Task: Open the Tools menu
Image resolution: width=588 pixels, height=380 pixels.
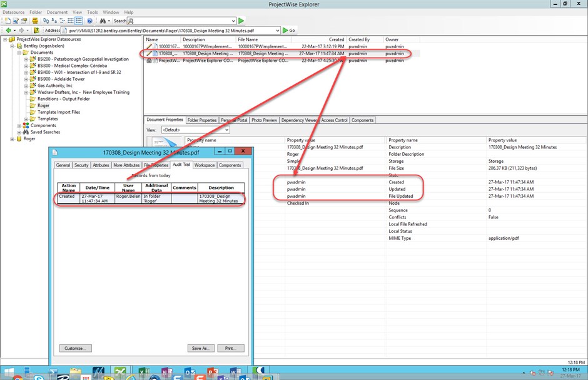Action: coord(93,12)
